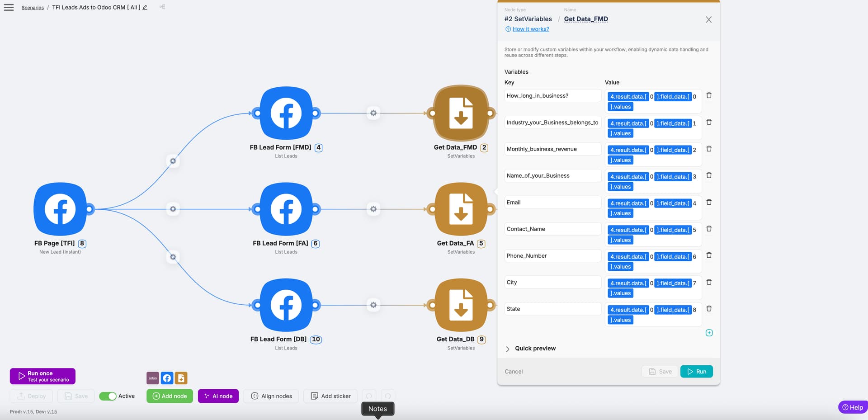The image size is (868, 420).
Task: Select the FB Lead Form [FMD] node
Action: pyautogui.click(x=286, y=113)
